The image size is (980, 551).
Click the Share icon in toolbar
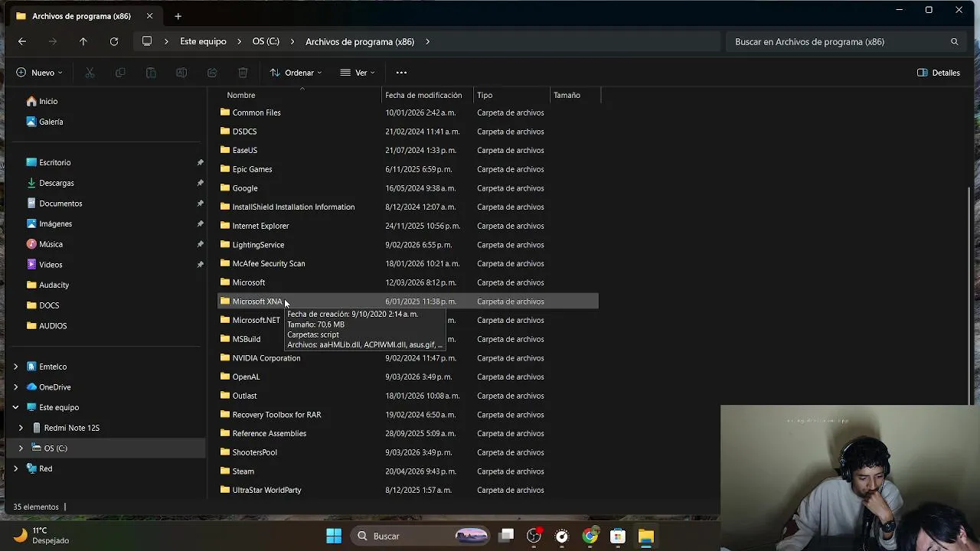(x=212, y=73)
